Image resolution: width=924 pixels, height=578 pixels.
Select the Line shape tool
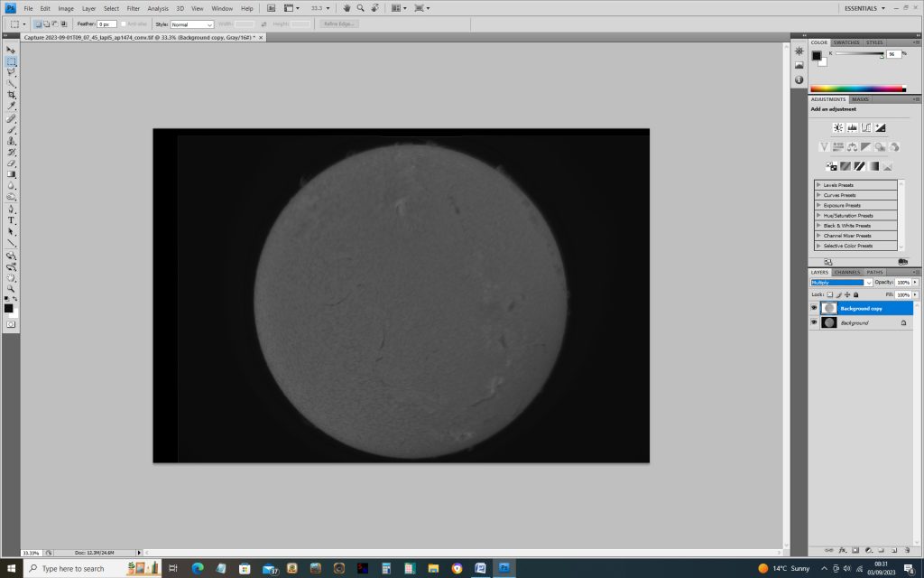[11, 243]
